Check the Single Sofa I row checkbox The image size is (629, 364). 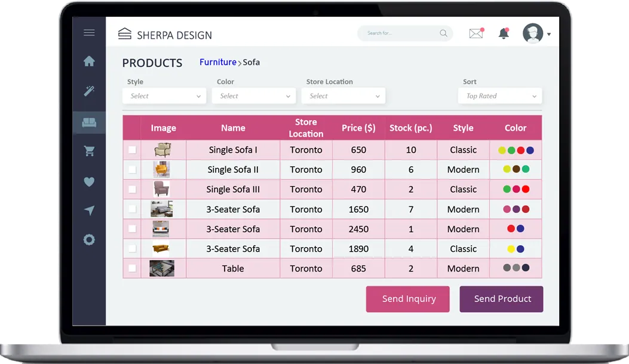click(132, 150)
